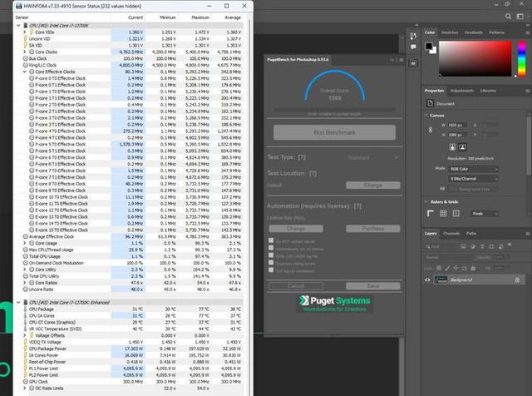Open the History panel icon in Photoshop dock
532x396 pixels.
point(413,37)
